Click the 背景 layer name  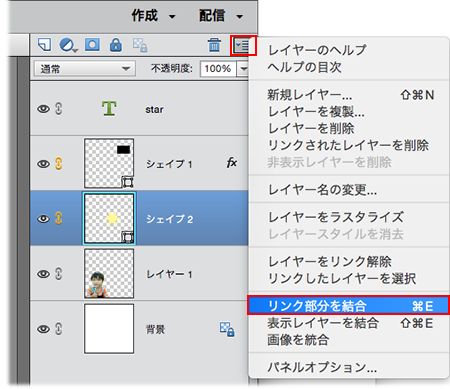(155, 330)
